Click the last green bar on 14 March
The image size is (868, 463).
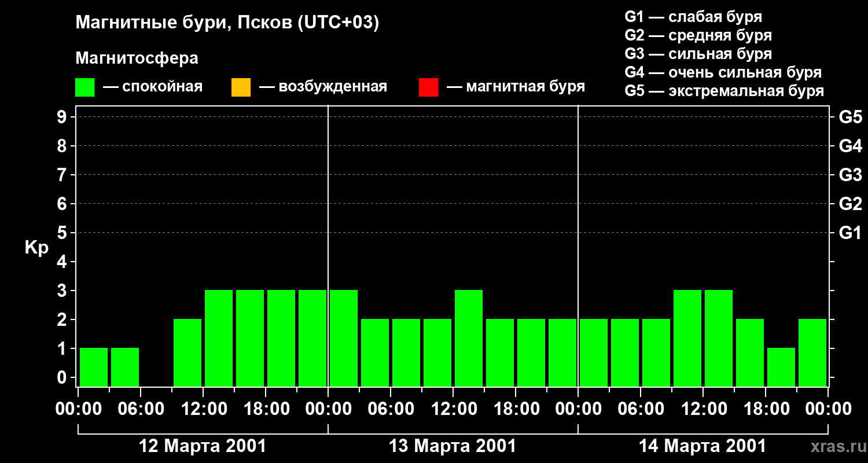pyautogui.click(x=812, y=352)
